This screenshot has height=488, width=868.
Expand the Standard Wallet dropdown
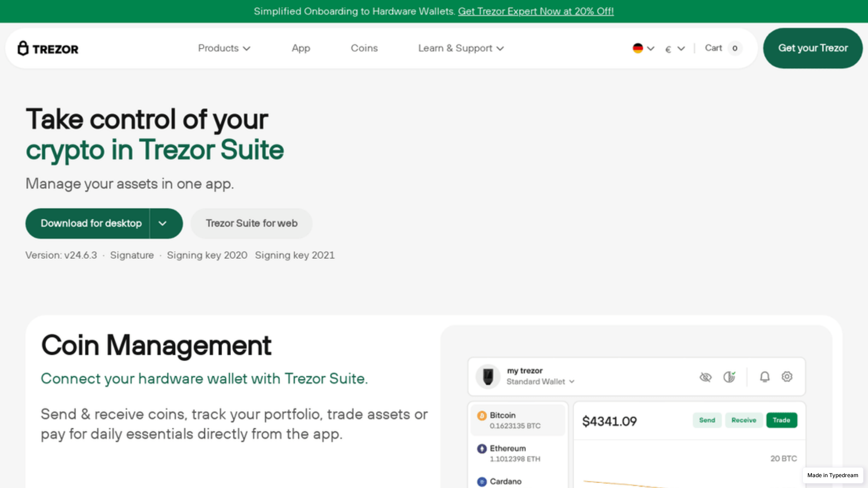click(541, 382)
